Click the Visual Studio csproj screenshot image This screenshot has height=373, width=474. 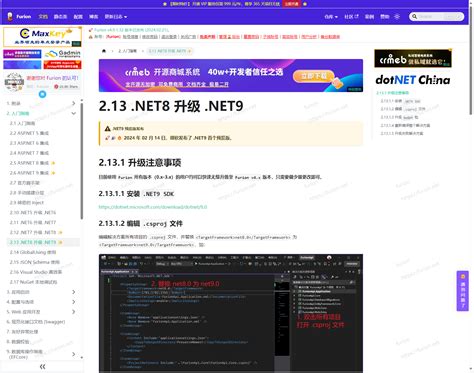click(231, 313)
